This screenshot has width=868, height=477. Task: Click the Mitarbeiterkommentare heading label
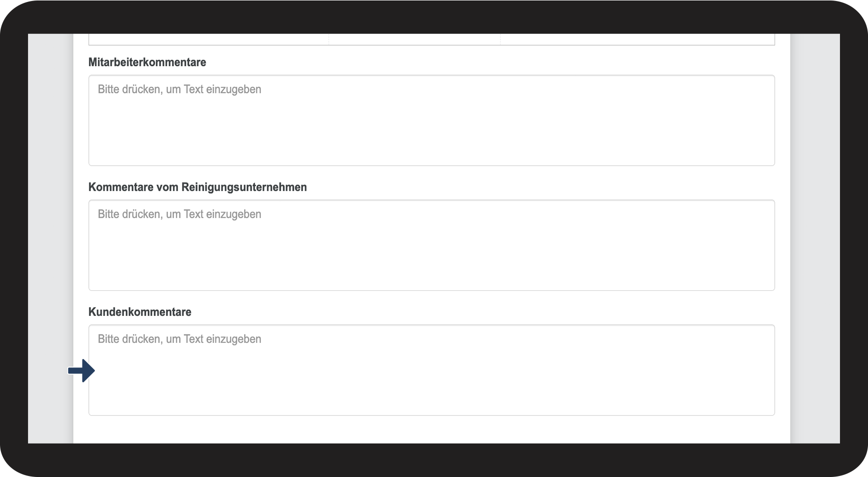pos(147,62)
